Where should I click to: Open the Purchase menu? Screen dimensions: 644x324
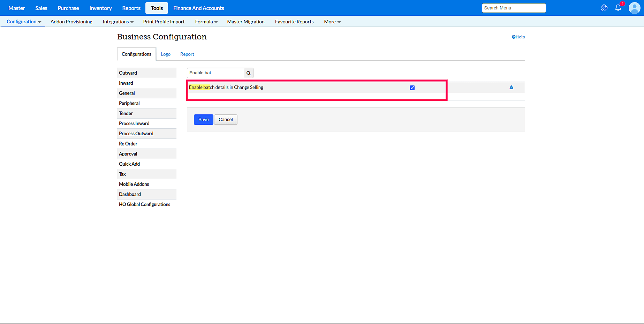tap(68, 8)
